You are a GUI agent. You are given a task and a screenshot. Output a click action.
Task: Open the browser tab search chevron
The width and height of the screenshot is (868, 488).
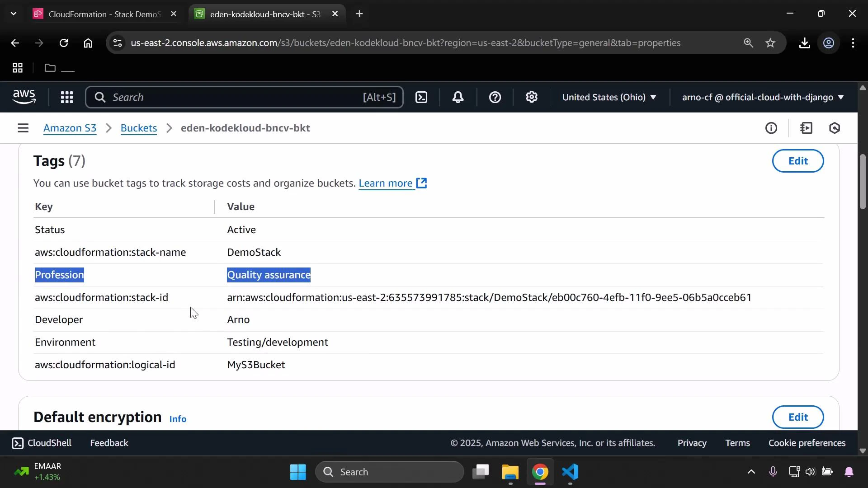click(13, 14)
